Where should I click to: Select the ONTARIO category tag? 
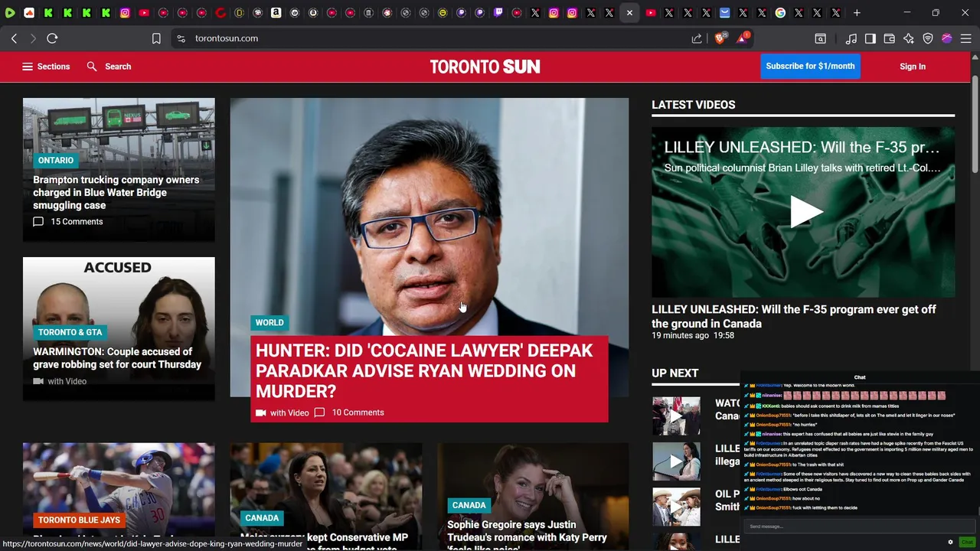[56, 161]
